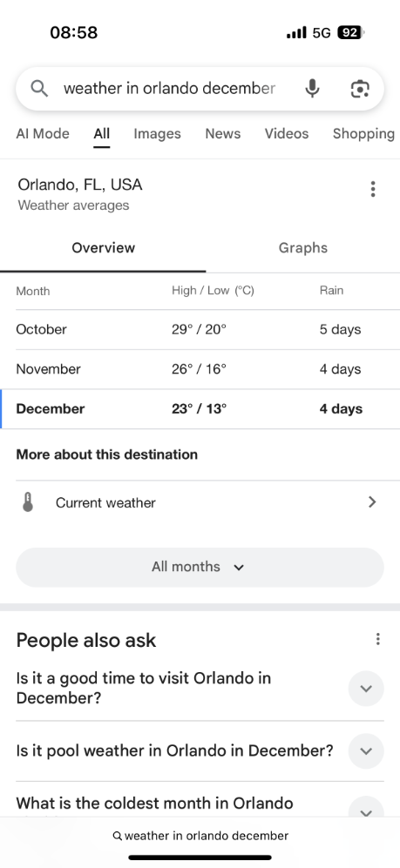Tap the magnifying glass in search bar
Viewport: 400px width, 868px height.
pyautogui.click(x=39, y=88)
